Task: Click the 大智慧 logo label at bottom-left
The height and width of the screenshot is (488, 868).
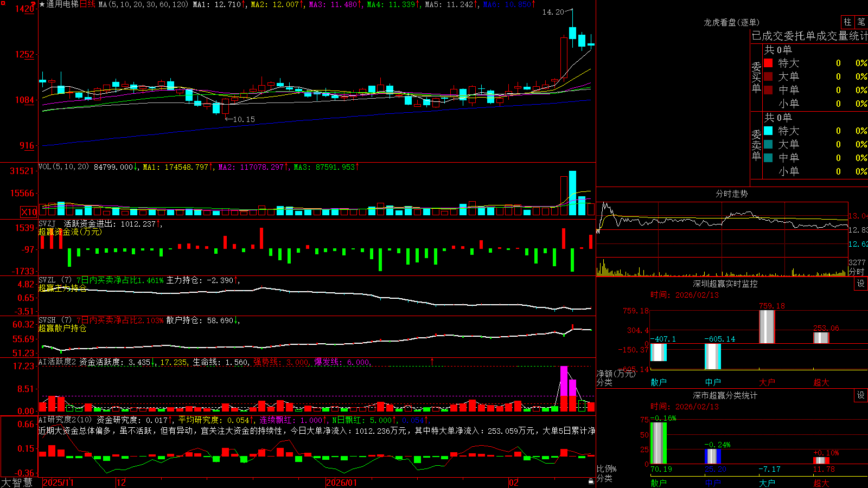Action: click(x=17, y=483)
